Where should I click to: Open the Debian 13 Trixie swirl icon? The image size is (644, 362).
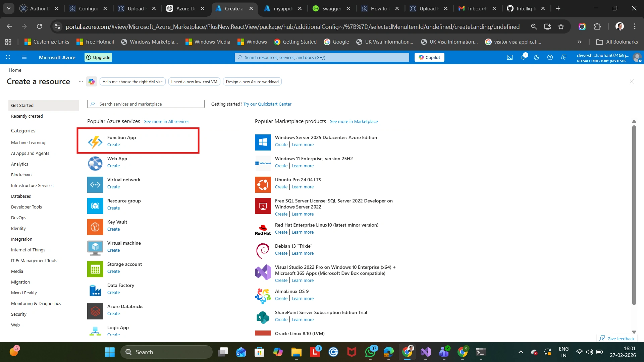263,251
